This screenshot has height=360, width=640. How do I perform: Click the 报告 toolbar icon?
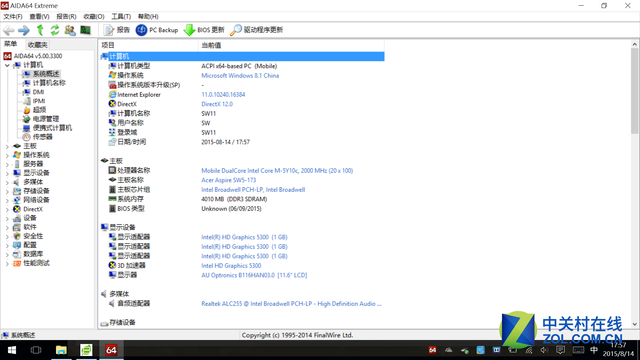[x=117, y=30]
